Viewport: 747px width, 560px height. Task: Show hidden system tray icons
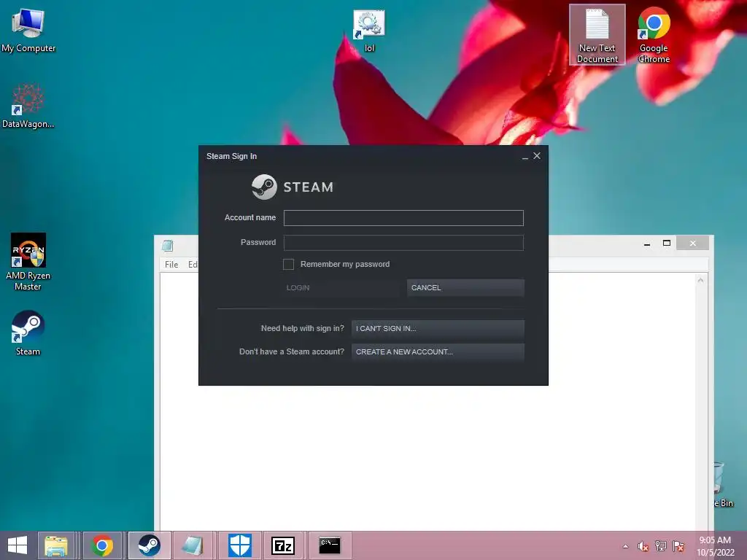pos(625,546)
